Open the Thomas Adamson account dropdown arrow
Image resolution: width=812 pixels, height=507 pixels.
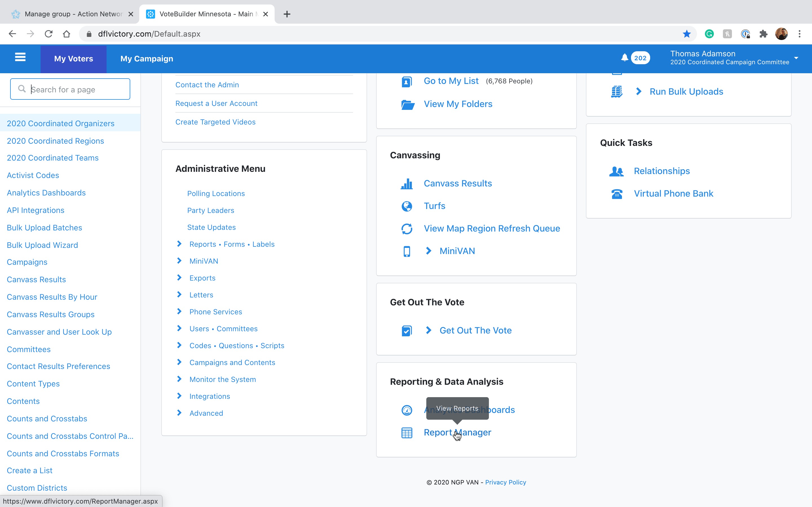(x=796, y=58)
